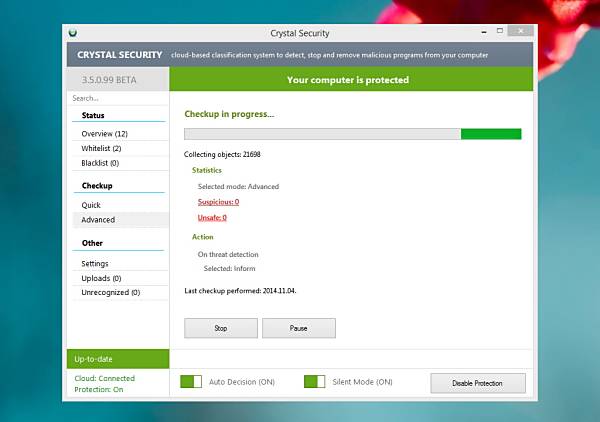This screenshot has width=600, height=422.
Task: Click the Crystal Security app icon in title bar
Action: [73, 33]
